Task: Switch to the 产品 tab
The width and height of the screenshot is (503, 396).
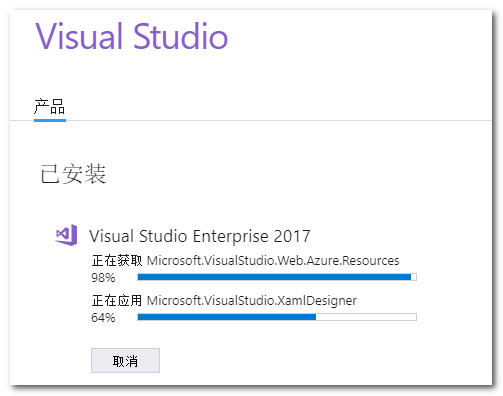Action: pyautogui.click(x=50, y=107)
